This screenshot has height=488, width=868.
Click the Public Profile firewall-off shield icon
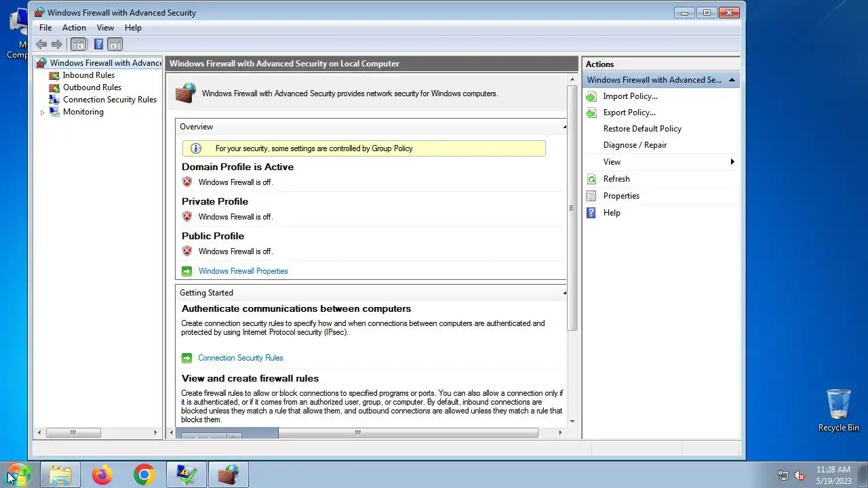(x=187, y=251)
